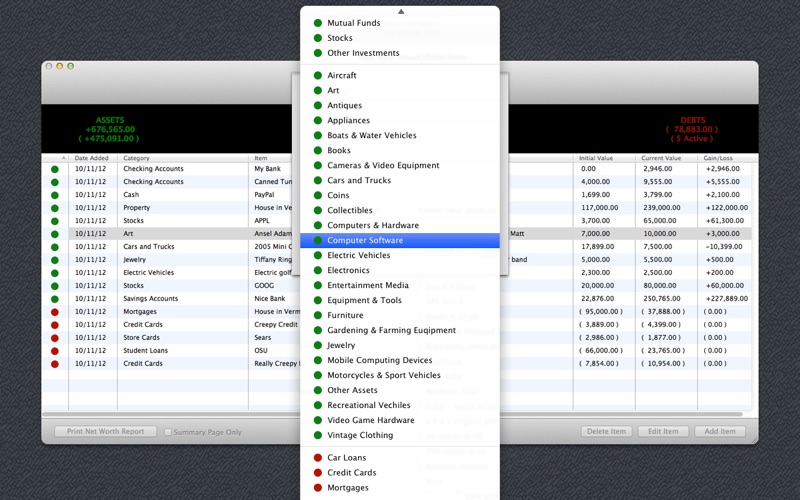Sort table by Date Added column
The width and height of the screenshot is (800, 500).
92,158
